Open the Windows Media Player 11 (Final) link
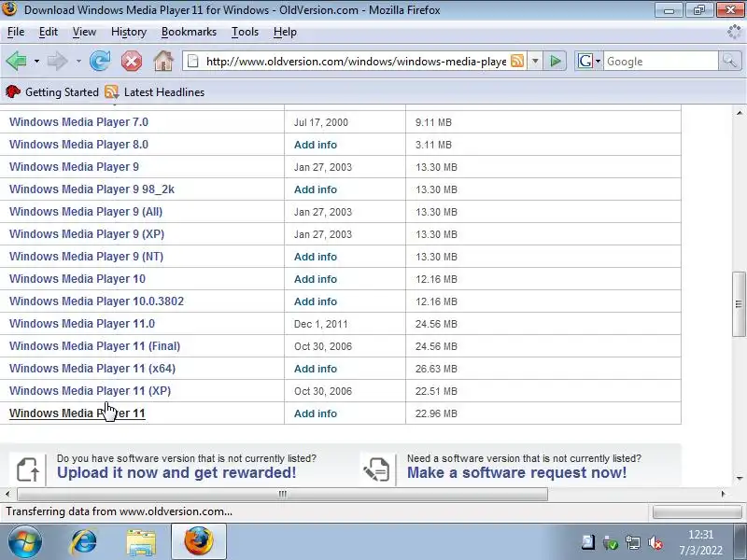 pos(94,345)
